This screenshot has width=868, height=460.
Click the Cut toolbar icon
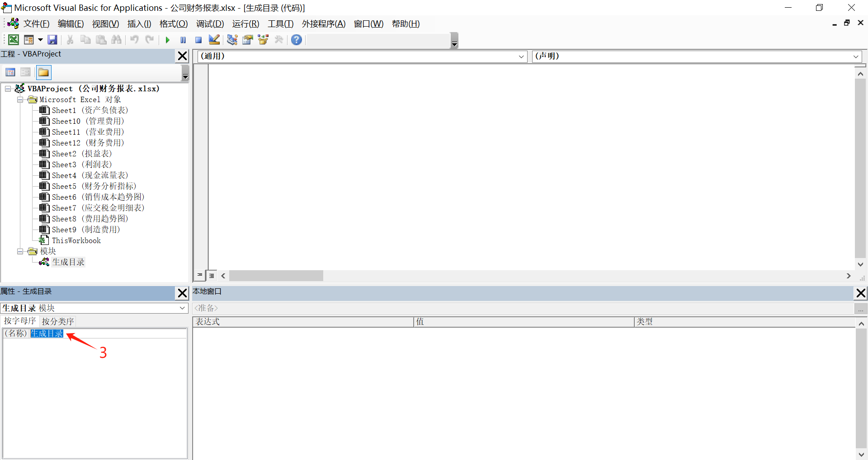(70, 40)
